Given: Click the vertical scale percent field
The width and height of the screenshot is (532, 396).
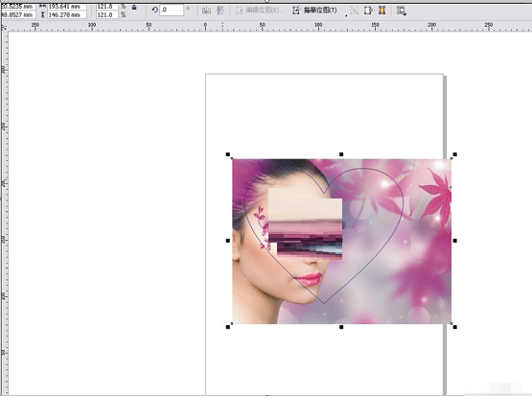Looking at the screenshot, I should pyautogui.click(x=107, y=15).
